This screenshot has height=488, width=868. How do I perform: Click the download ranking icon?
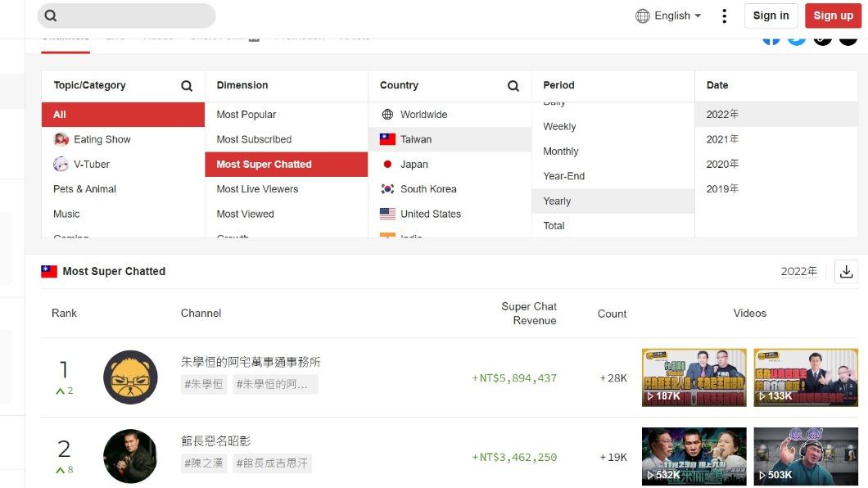846,272
